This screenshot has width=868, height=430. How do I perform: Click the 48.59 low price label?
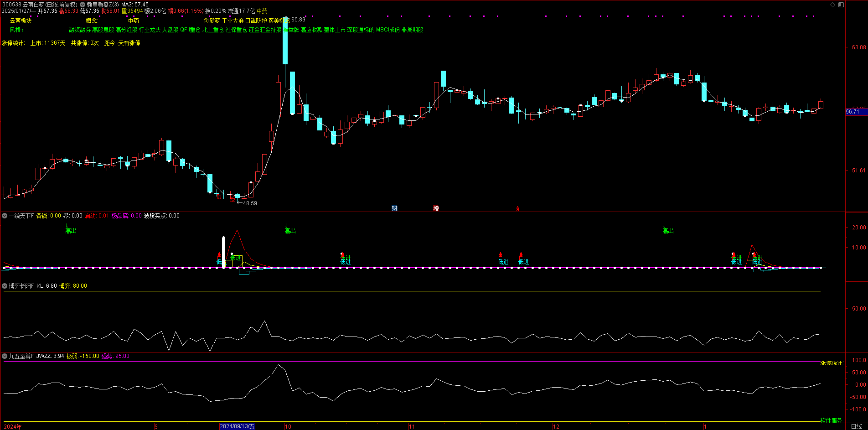click(250, 203)
